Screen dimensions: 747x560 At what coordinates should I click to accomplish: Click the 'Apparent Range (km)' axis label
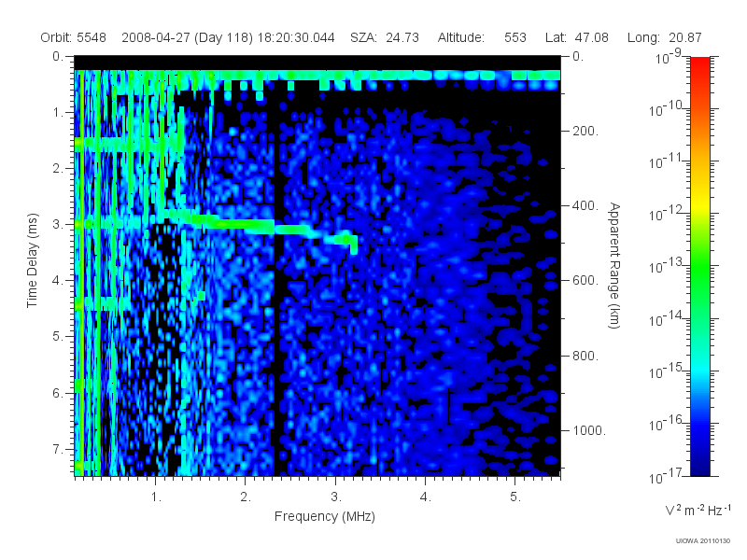tap(614, 265)
